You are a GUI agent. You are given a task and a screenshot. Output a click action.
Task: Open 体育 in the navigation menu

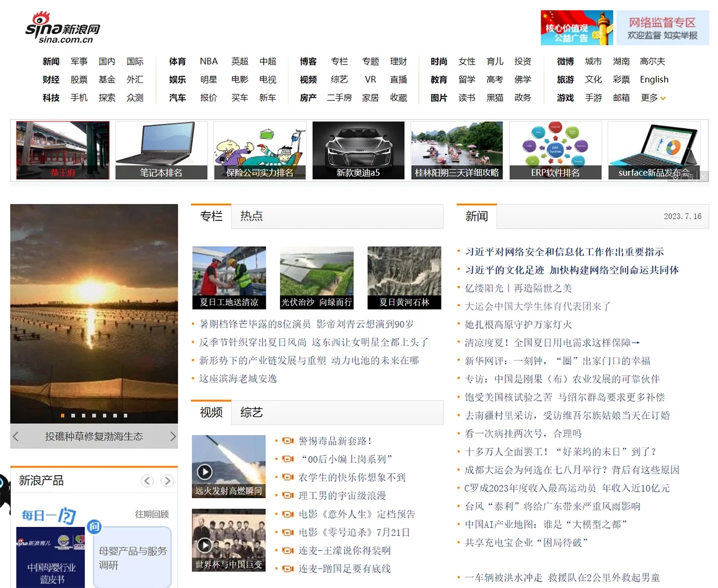coord(177,61)
